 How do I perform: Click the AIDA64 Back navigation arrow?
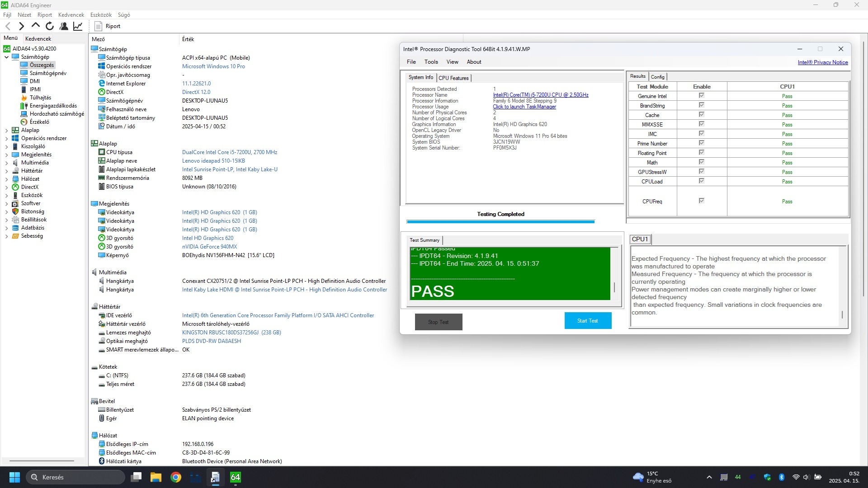pos(8,26)
